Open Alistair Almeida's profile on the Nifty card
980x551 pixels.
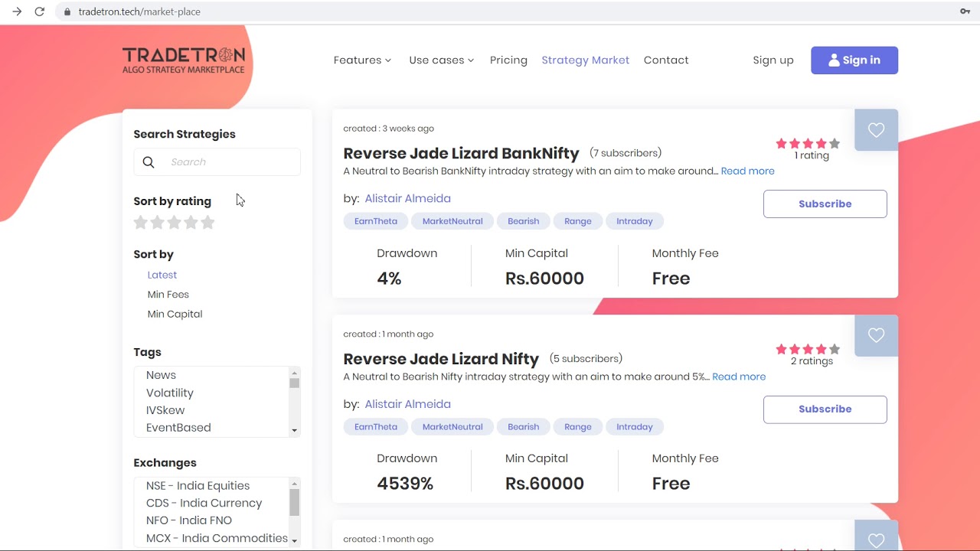click(407, 404)
